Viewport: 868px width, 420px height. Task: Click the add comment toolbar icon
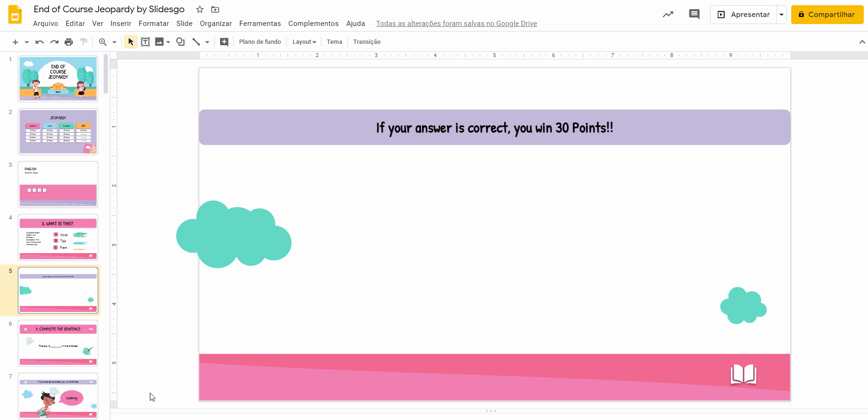tap(224, 42)
